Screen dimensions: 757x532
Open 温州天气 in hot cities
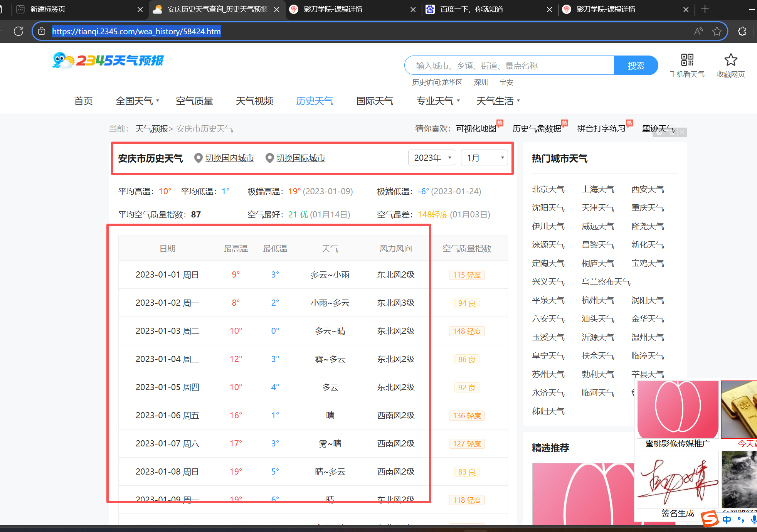click(648, 337)
